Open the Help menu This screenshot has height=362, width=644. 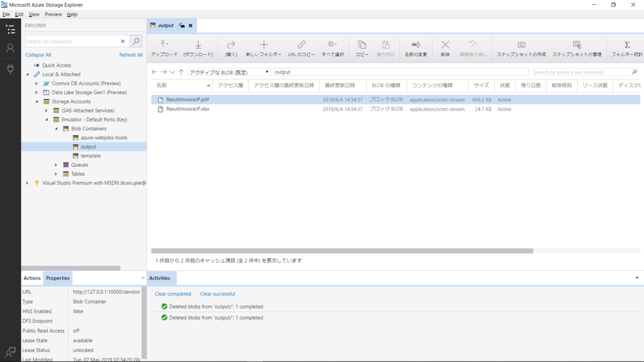coord(72,14)
